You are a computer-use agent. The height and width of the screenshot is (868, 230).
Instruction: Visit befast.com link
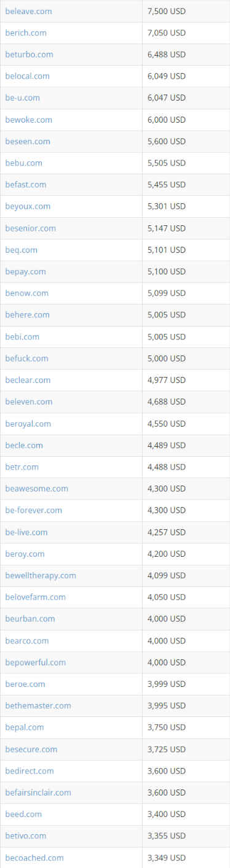[25, 184]
